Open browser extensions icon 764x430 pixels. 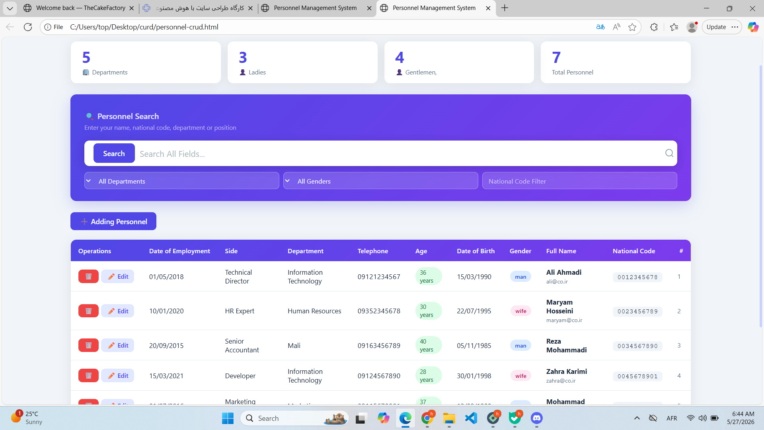654,27
